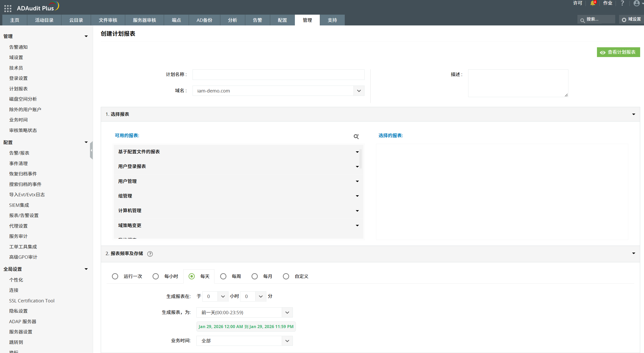Select the 每周 frequency radio button
Screen dimensions: 644x353
tap(223, 276)
